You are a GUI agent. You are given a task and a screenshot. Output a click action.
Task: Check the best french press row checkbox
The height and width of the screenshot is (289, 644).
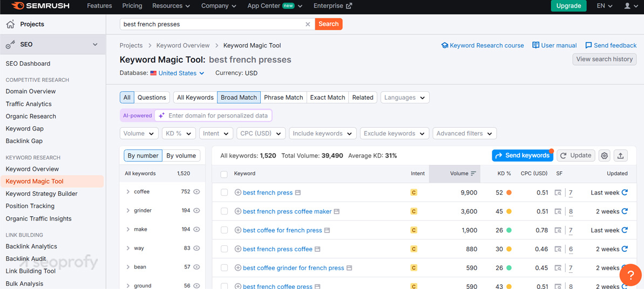coord(224,192)
